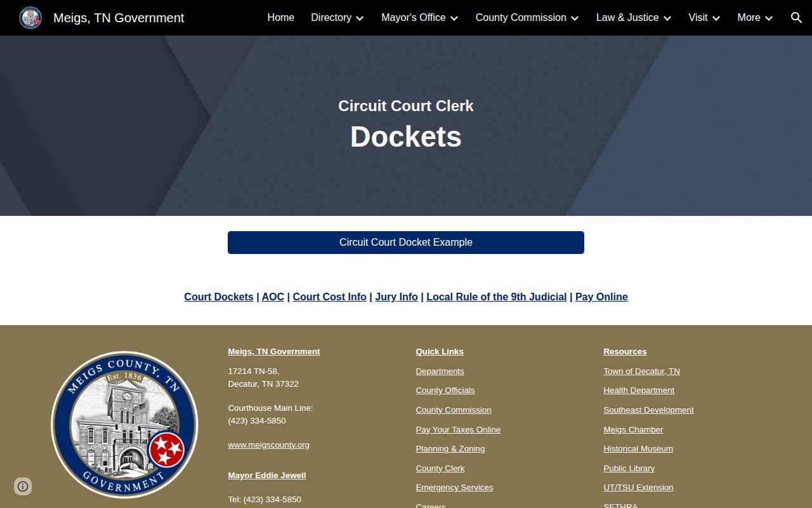Open the UT/TSU Extension link

coord(638,488)
